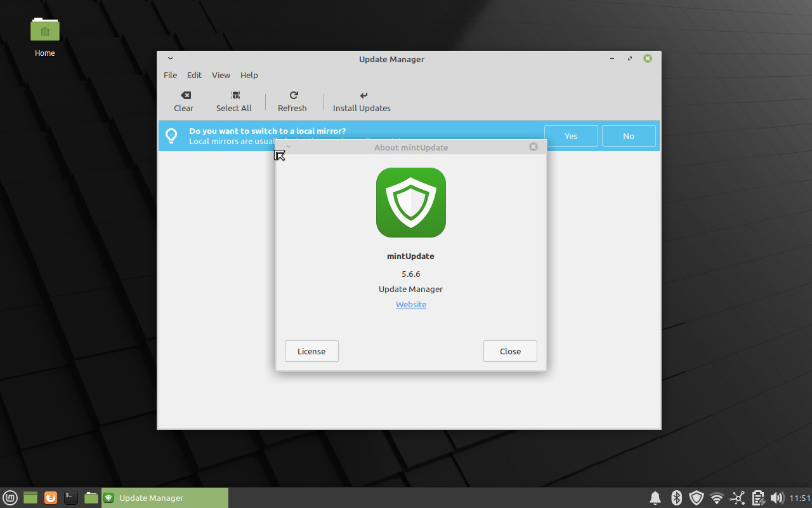This screenshot has width=812, height=508.
Task: Open the clipboard tray icon
Action: click(757, 498)
